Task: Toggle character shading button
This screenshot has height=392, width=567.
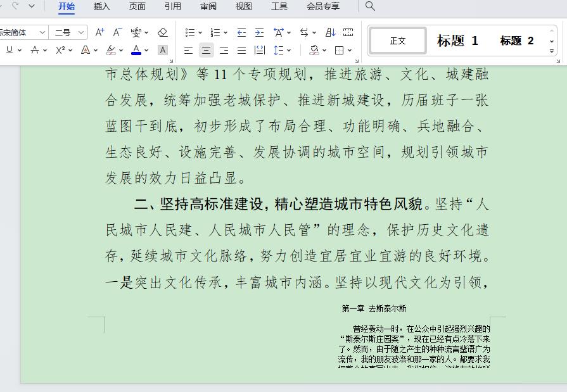Action: pyautogui.click(x=163, y=50)
